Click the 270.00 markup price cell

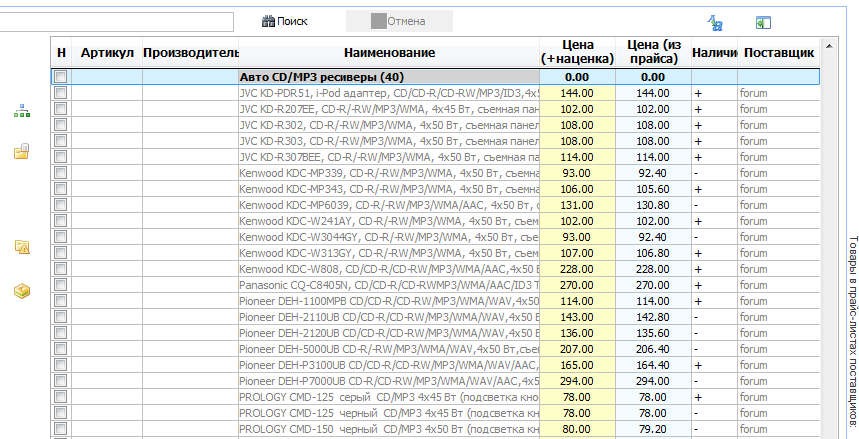(x=577, y=285)
